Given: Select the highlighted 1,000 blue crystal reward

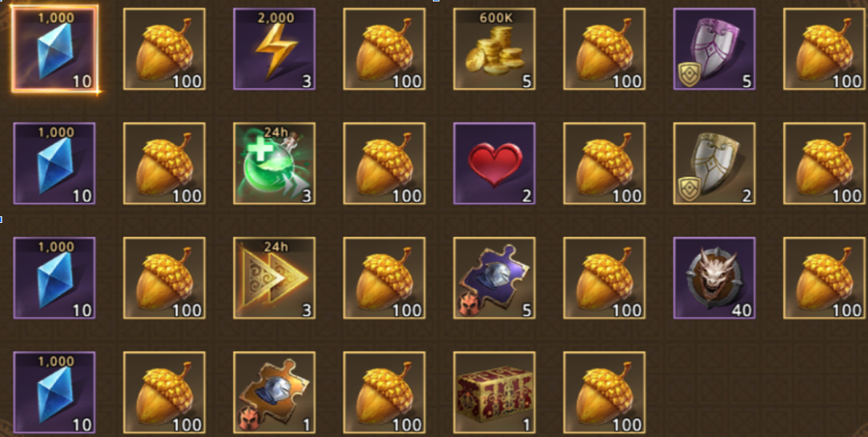Looking at the screenshot, I should (x=54, y=49).
